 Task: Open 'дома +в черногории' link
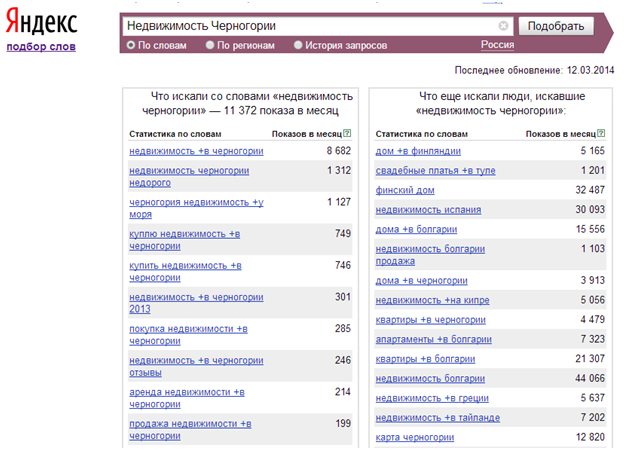[421, 281]
